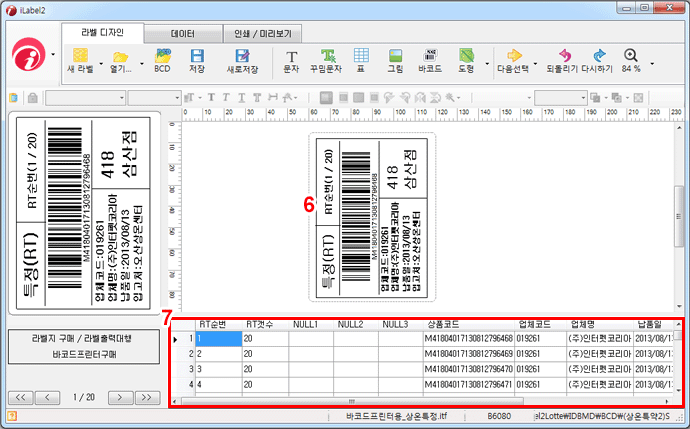The height and width of the screenshot is (429, 690).
Task: Go to previous label with < button
Action: coord(48,397)
